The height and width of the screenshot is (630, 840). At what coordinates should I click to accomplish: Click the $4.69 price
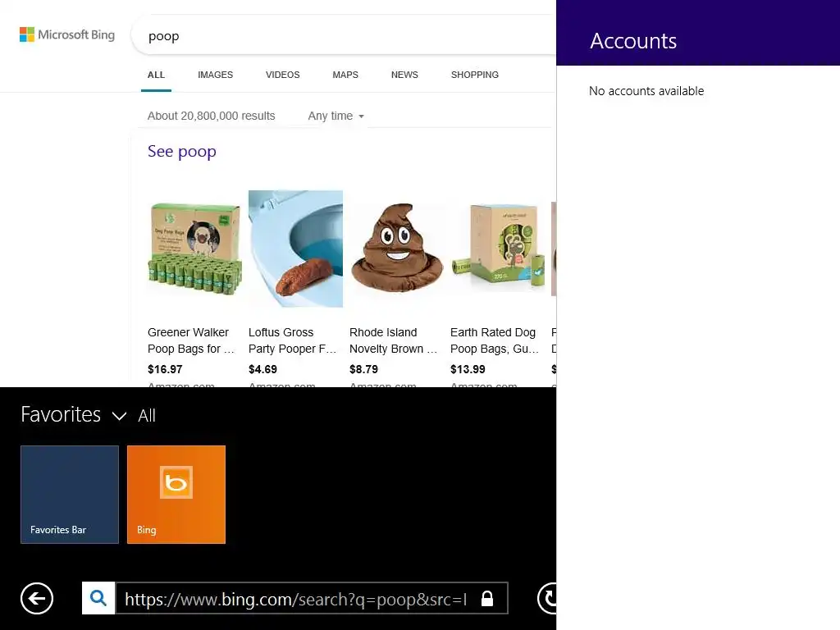click(x=262, y=370)
